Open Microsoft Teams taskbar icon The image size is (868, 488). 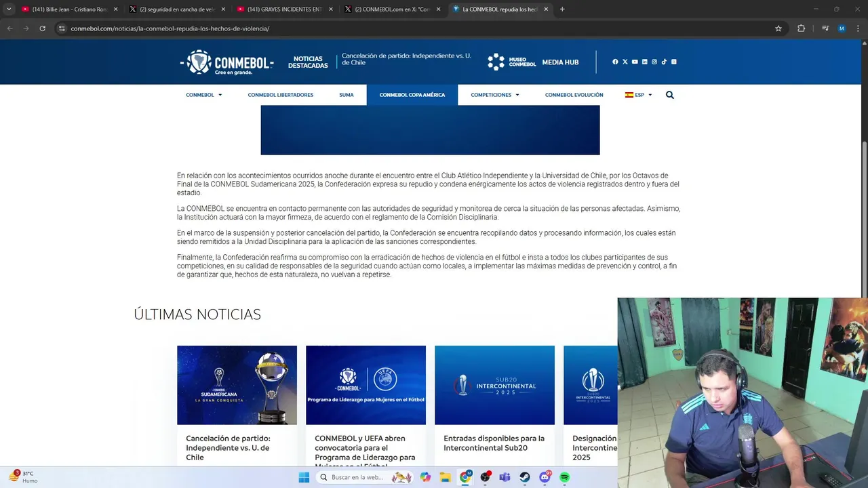tap(505, 477)
